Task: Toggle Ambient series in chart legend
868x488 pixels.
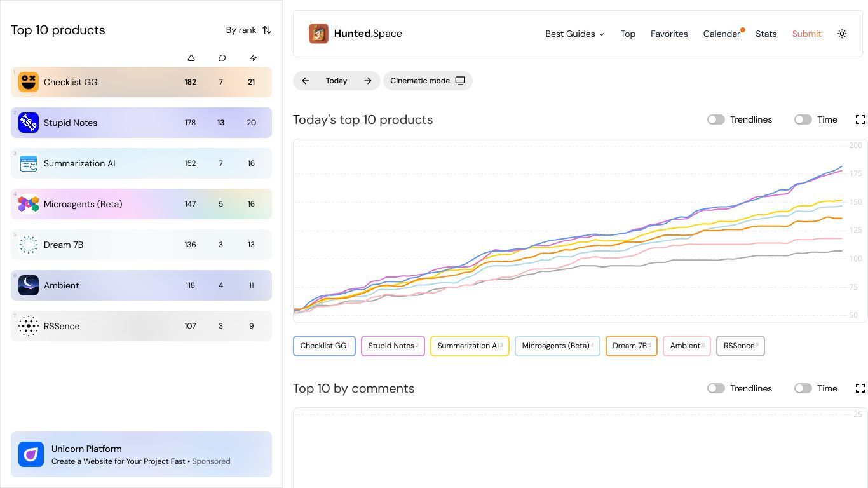Action: (x=687, y=346)
